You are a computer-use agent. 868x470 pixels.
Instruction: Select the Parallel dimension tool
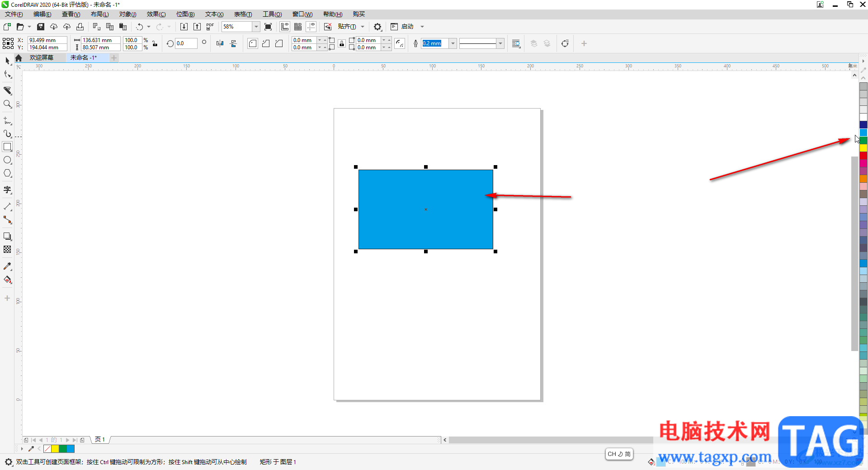tap(7, 207)
